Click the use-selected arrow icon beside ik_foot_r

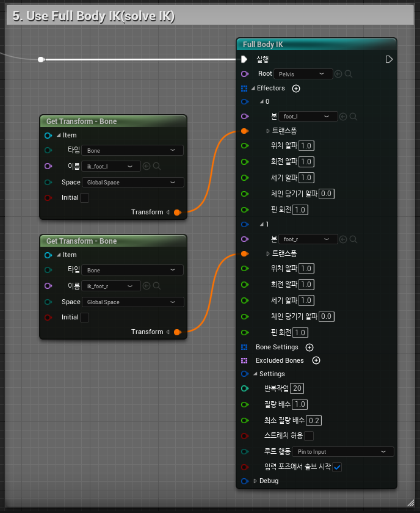(147, 286)
